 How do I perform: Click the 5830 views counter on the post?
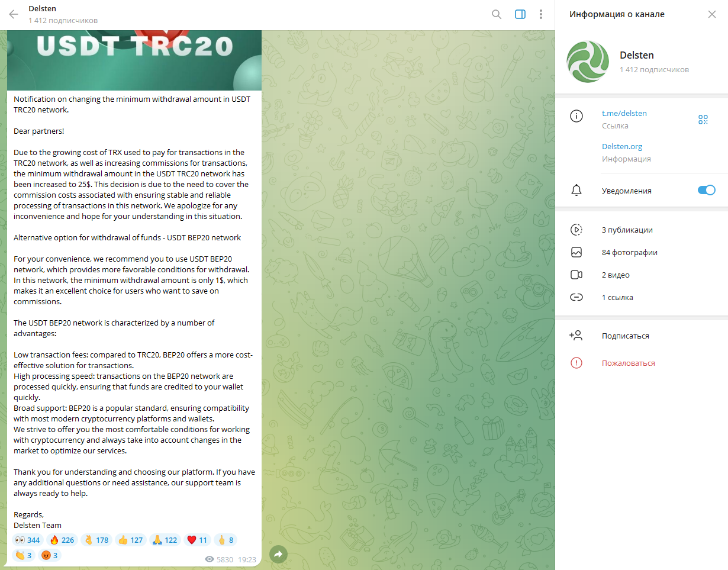point(219,559)
